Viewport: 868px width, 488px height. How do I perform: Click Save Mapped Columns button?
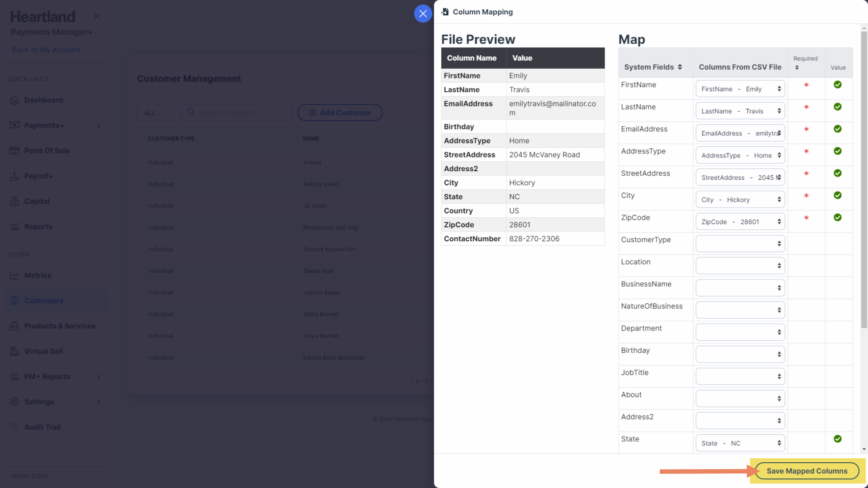point(807,471)
